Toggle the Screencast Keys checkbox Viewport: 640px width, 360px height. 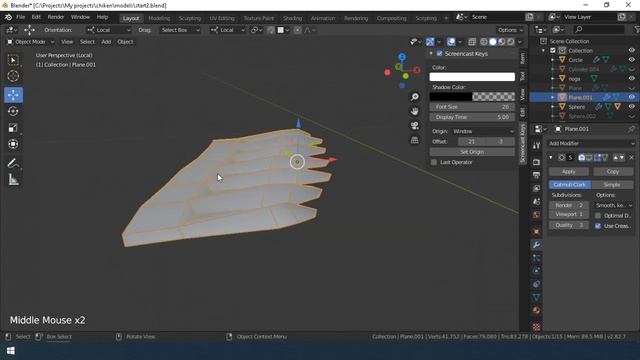[440, 53]
